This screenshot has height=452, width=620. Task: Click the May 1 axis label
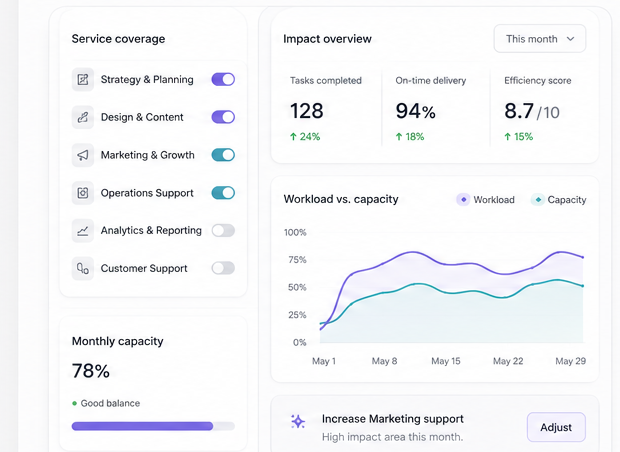click(x=324, y=361)
